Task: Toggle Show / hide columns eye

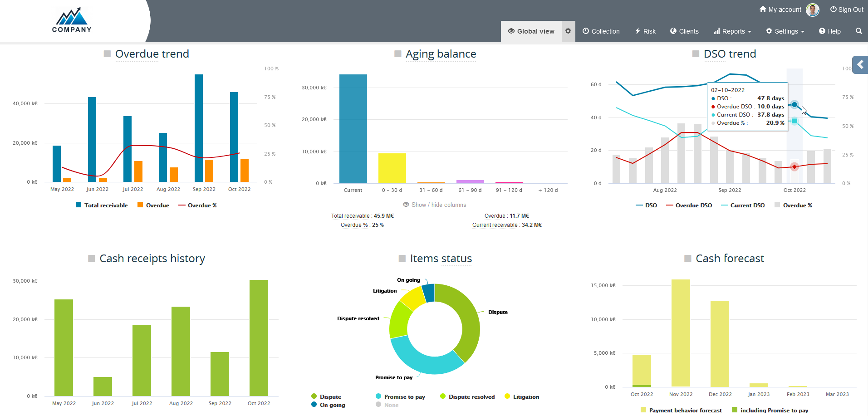Action: click(406, 205)
